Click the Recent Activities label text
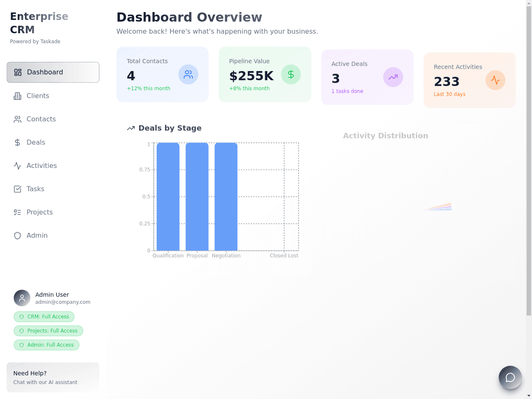The image size is (532, 399). (x=458, y=67)
